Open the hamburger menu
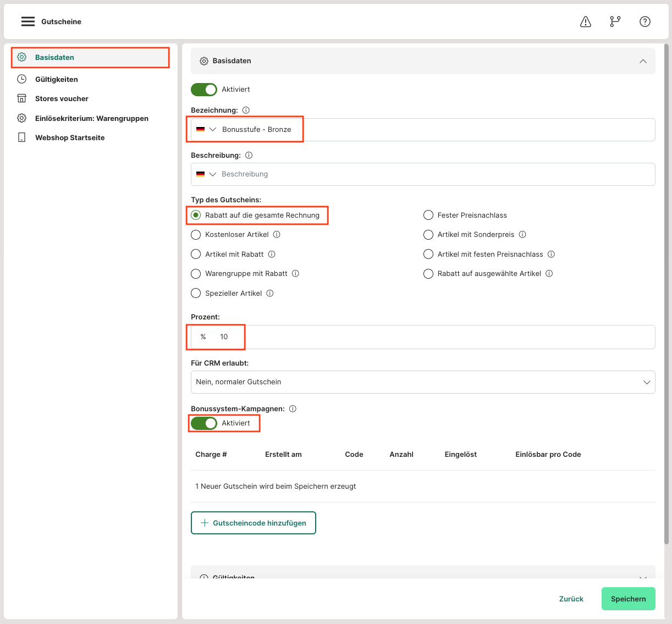Viewport: 672px width, 624px height. [28, 21]
